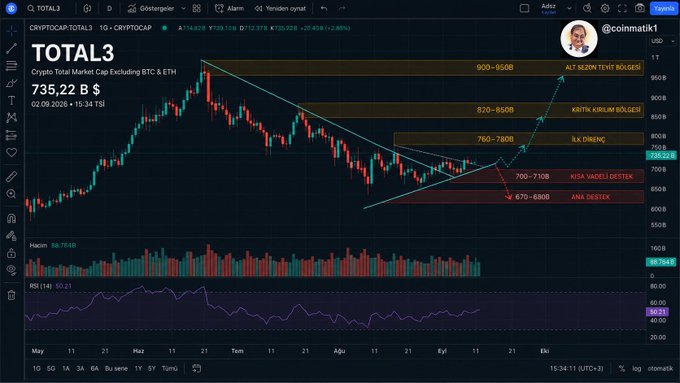Screen dimensions: 680x383
Task: Click the CRYPTOCAP:TOTAL3 symbol legend
Action: click(61, 28)
